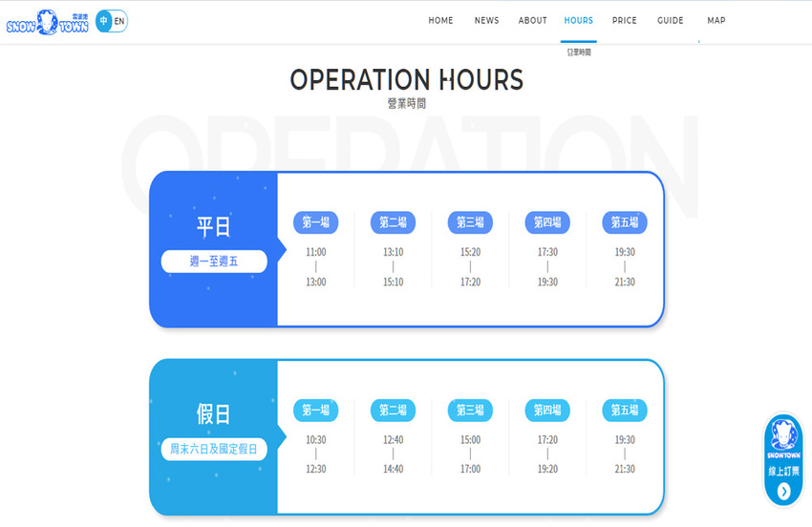Open the ABOUT section
Screen dimensions: 812x527
pyautogui.click(x=532, y=21)
